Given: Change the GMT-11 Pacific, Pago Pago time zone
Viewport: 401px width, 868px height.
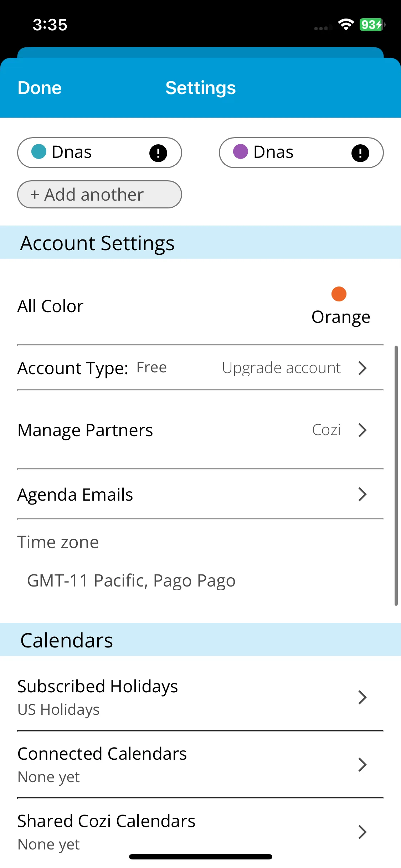Looking at the screenshot, I should coord(131,581).
